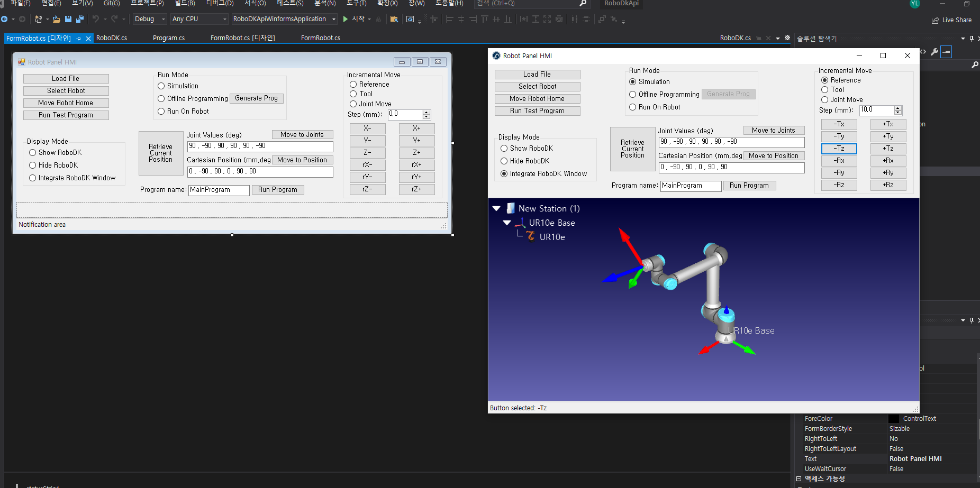Click Move Robot Home in running HMI
The width and height of the screenshot is (980, 488).
coord(537,98)
